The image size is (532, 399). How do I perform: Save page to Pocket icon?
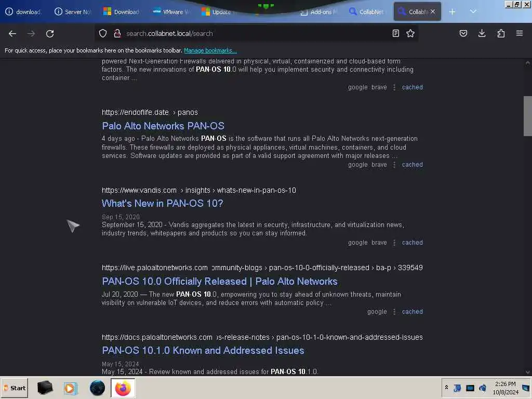[463, 33]
